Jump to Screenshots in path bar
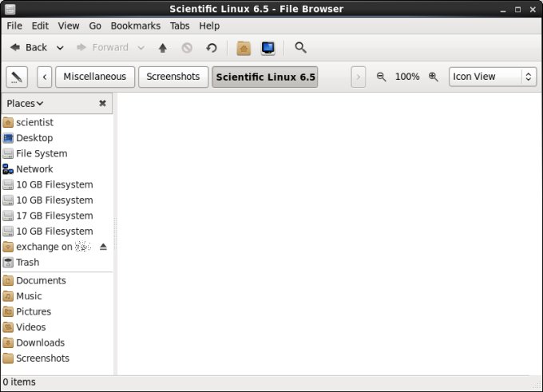Image resolution: width=543 pixels, height=392 pixels. (x=173, y=77)
